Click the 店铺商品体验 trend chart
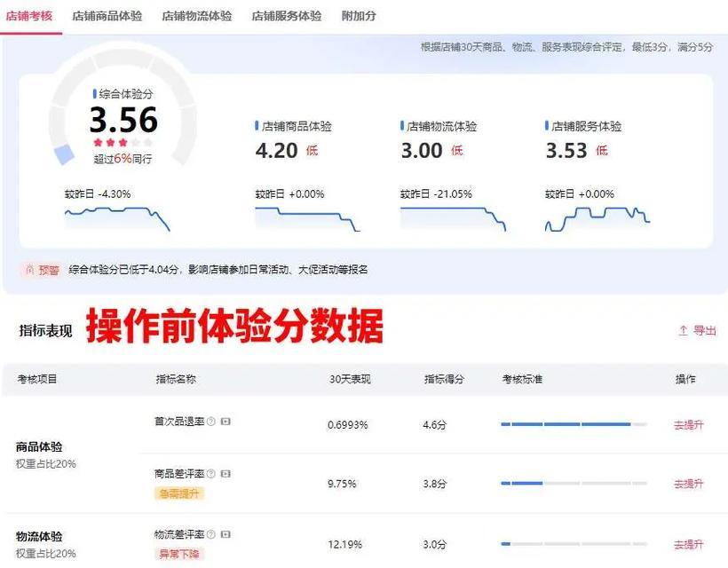 pos(307,219)
